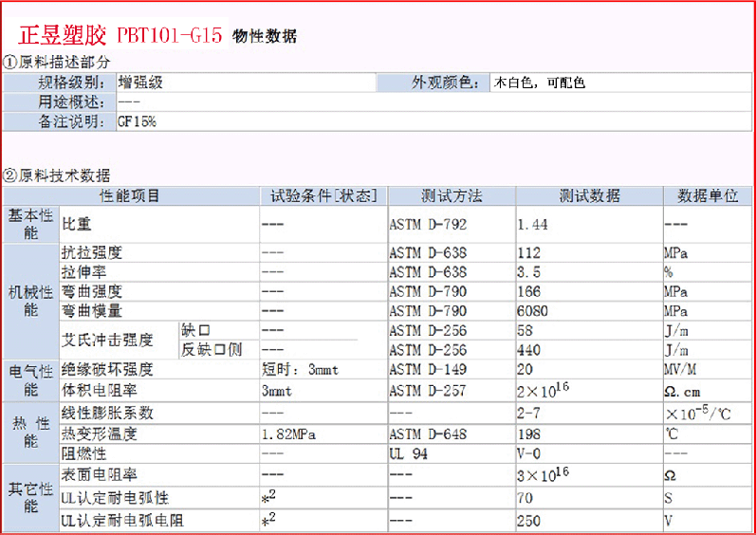Select the 备注说明 value GF15%
This screenshot has width=756, height=535.
coord(137,121)
